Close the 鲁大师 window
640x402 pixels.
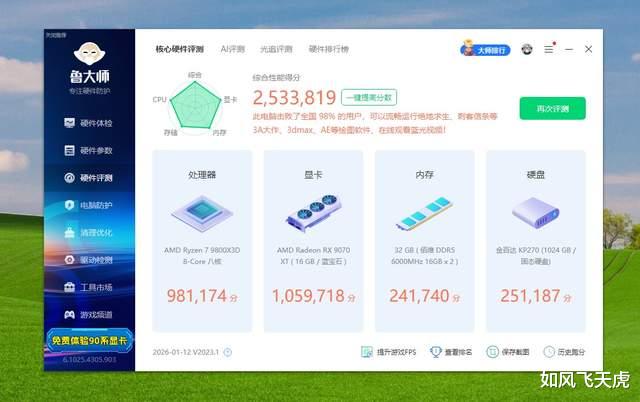tap(589, 49)
